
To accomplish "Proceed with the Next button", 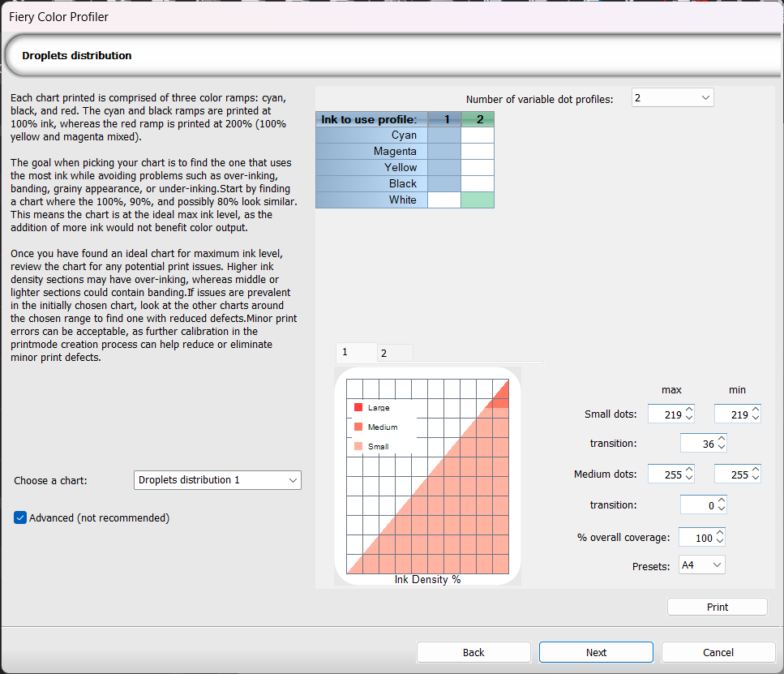I will (596, 652).
